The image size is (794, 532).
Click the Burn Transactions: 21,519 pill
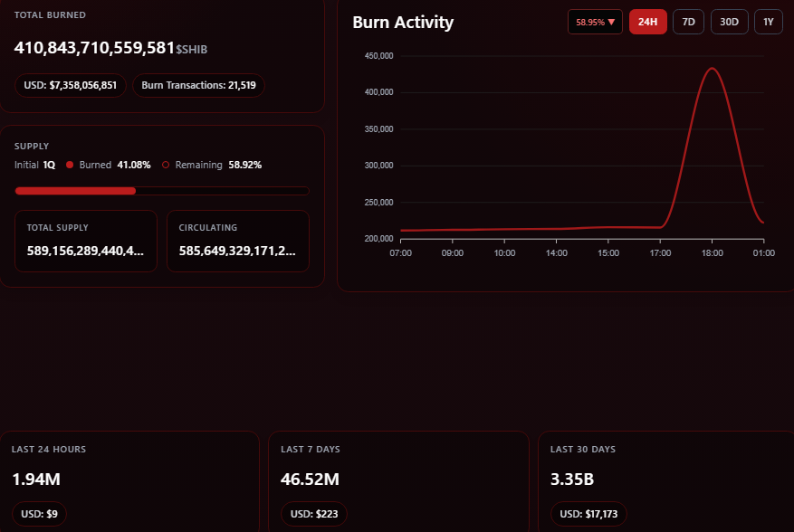coord(198,85)
